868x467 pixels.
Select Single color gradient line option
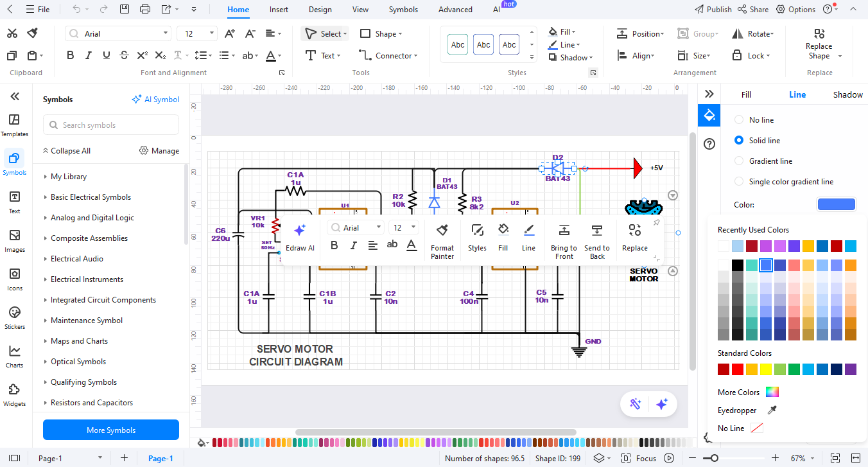(739, 182)
